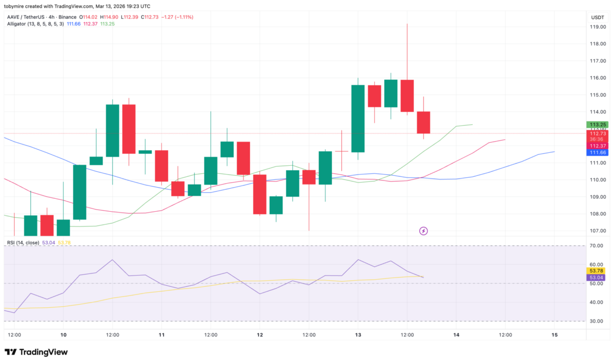This screenshot has width=614, height=364.
Task: Click the green Alligator value 113.25 in legend
Action: pyautogui.click(x=107, y=24)
